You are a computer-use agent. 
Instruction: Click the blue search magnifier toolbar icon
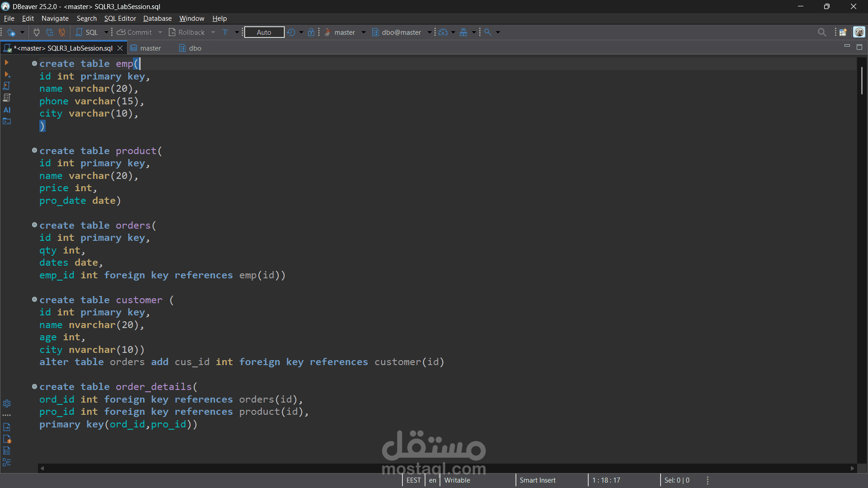488,33
